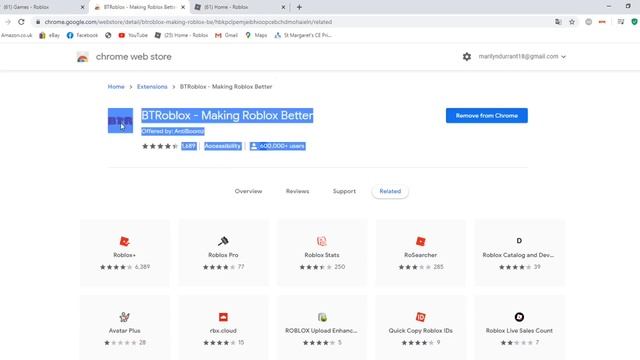The height and width of the screenshot is (360, 640).
Task: Click the Roblox+ extension icon
Action: [124, 241]
